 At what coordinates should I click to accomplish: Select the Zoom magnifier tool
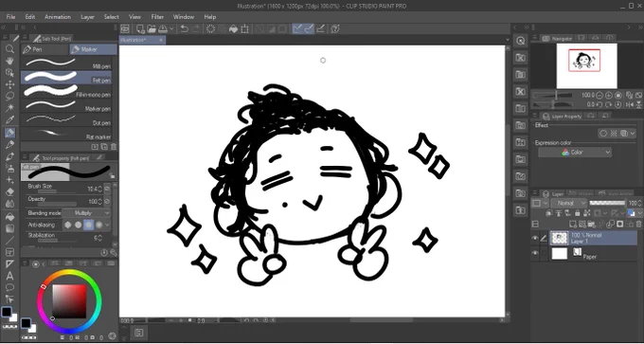(x=9, y=49)
